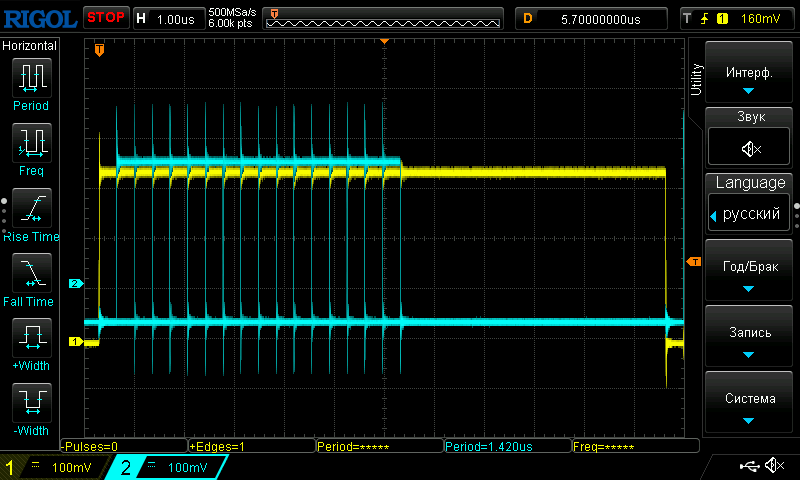Click the speaker icon in bottom-right corner
This screenshot has width=800, height=480.
(x=772, y=466)
